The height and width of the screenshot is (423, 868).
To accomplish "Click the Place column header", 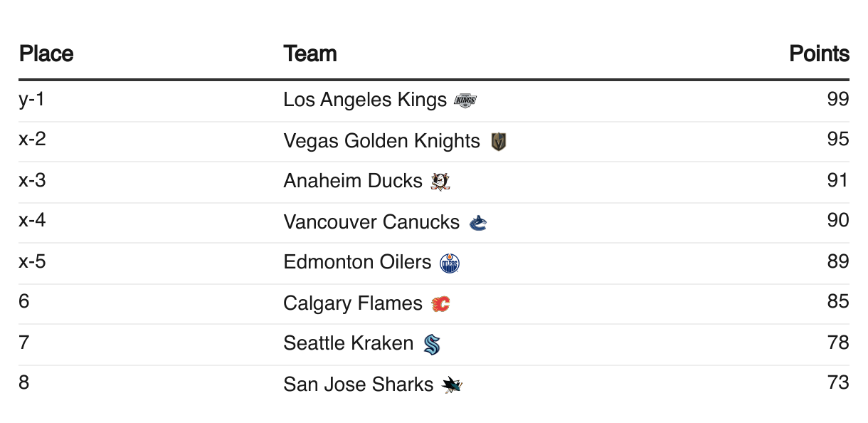I will tap(46, 53).
